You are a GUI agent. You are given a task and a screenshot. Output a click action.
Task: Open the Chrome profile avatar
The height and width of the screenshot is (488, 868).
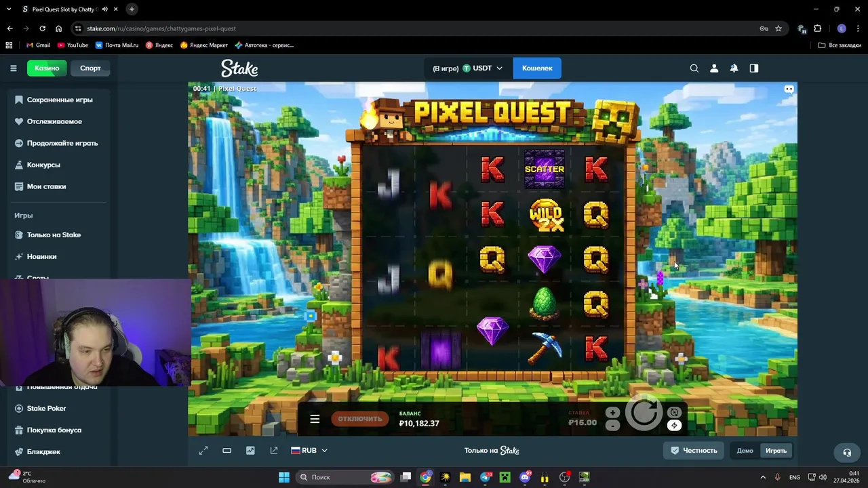coord(842,28)
